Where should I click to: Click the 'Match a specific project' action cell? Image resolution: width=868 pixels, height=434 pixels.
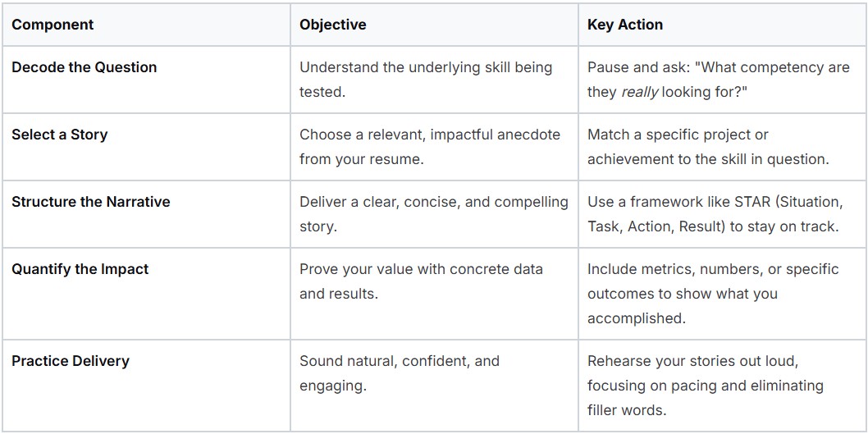(x=707, y=147)
